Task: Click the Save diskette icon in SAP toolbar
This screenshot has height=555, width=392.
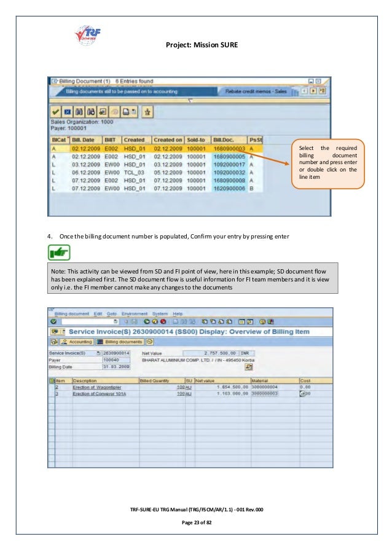Action: (135, 321)
